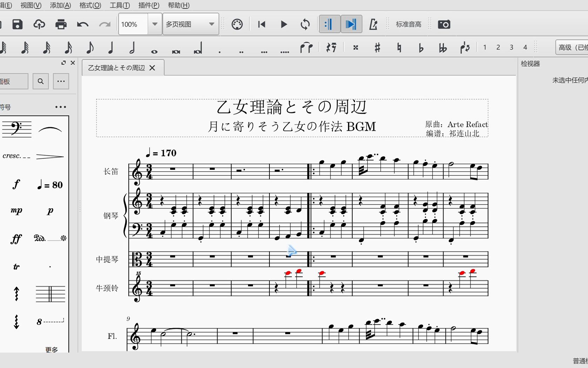
Task: Select the forte f dynamic
Action: 16,184
